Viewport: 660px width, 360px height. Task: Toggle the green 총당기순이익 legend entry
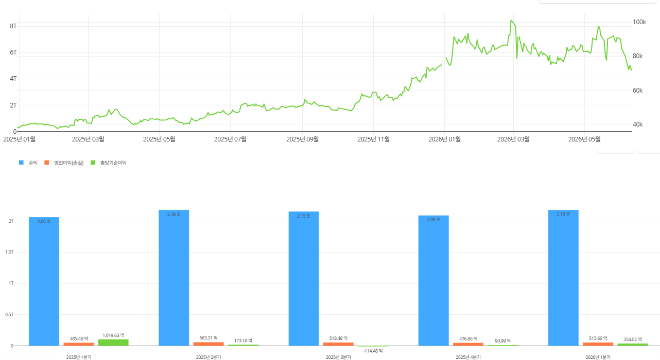click(x=108, y=163)
